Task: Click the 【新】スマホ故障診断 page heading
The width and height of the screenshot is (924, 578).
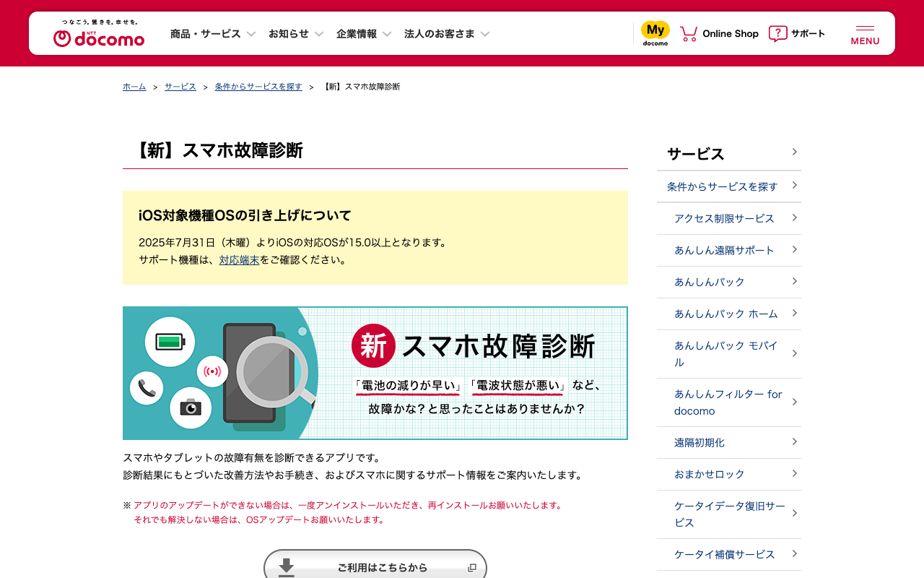Action: (218, 150)
